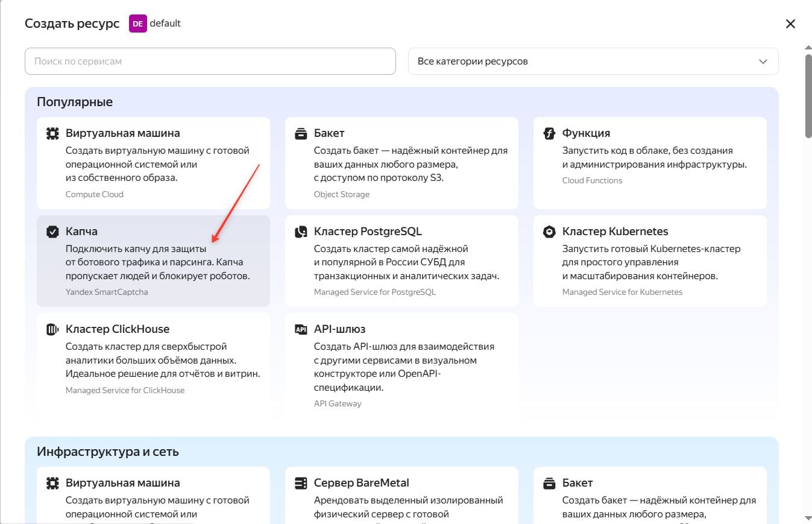The height and width of the screenshot is (524, 812).
Task: Click the "Запустить код в облаке" description
Action: [x=655, y=157]
